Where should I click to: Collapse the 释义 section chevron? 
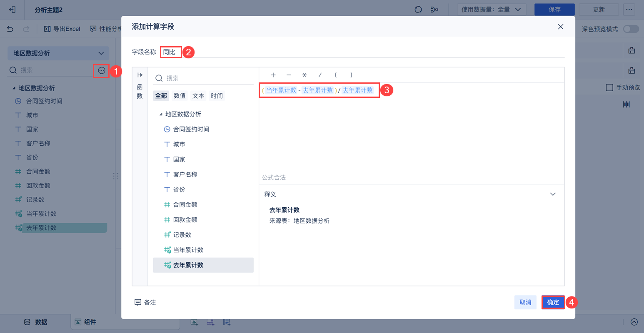pyautogui.click(x=553, y=194)
